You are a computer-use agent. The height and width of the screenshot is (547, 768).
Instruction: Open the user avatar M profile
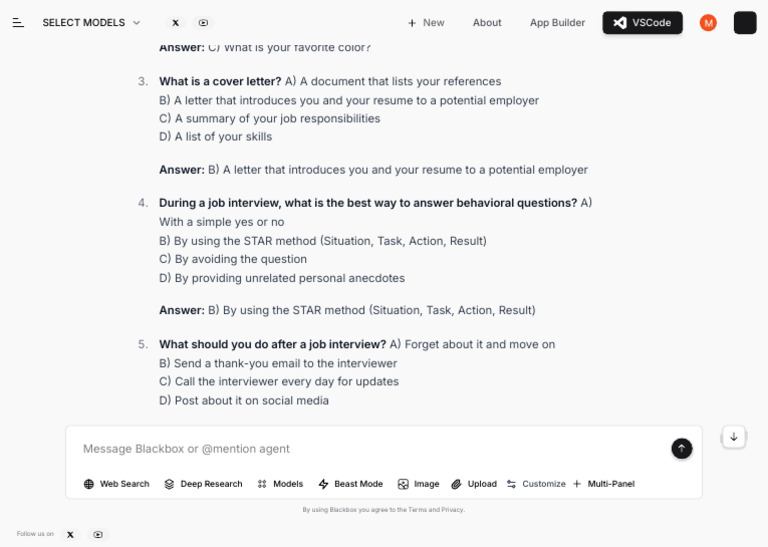(x=708, y=23)
